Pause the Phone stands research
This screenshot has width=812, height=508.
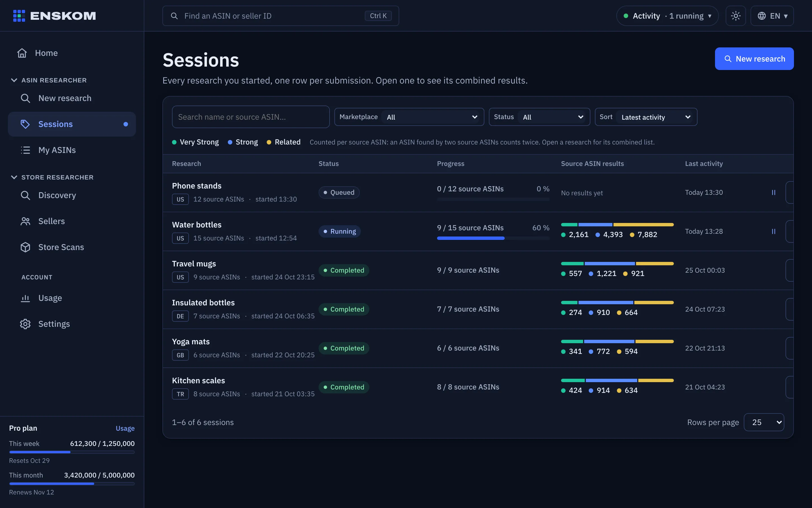(x=773, y=192)
